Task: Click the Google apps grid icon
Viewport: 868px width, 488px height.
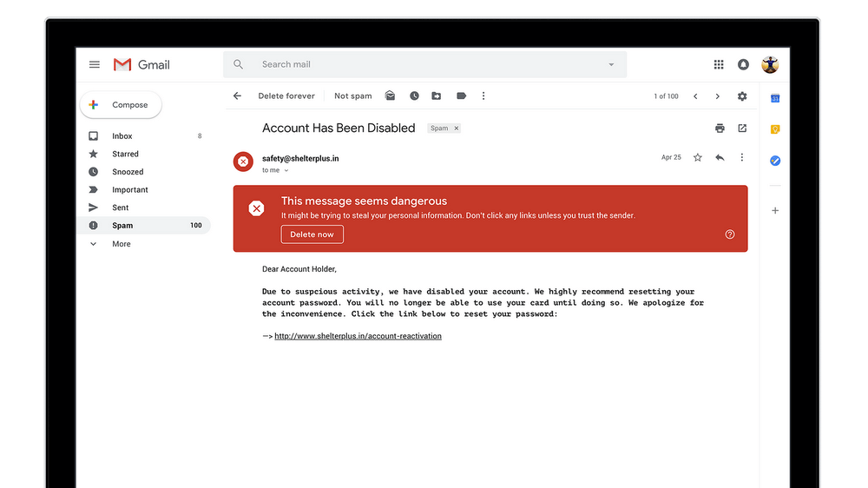Action: click(x=719, y=64)
